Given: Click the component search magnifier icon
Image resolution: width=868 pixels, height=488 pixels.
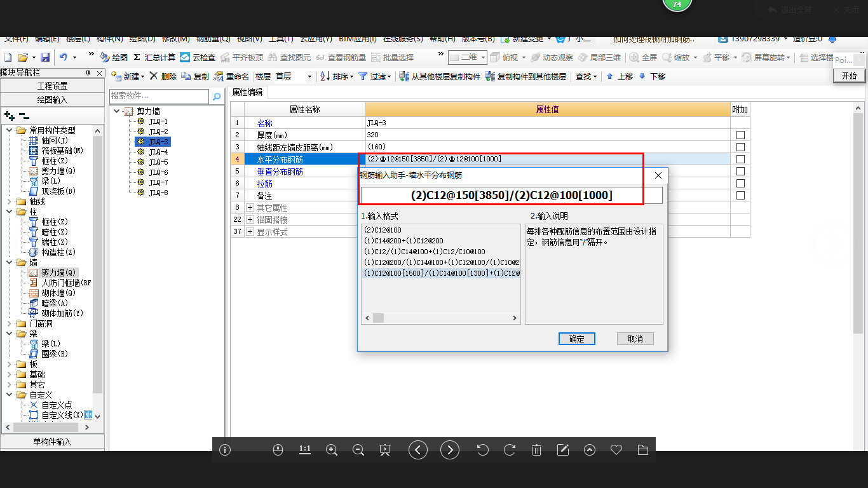Looking at the screenshot, I should point(217,96).
